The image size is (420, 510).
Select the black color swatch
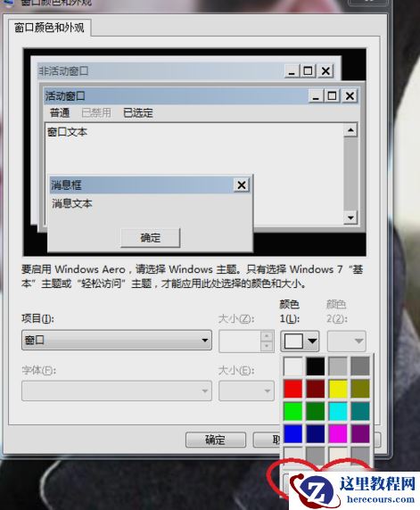pyautogui.click(x=316, y=366)
